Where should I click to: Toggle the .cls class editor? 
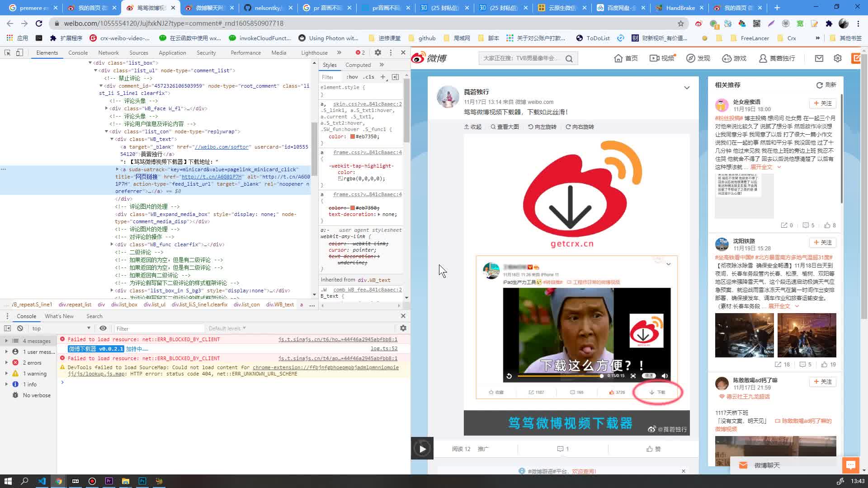point(368,77)
